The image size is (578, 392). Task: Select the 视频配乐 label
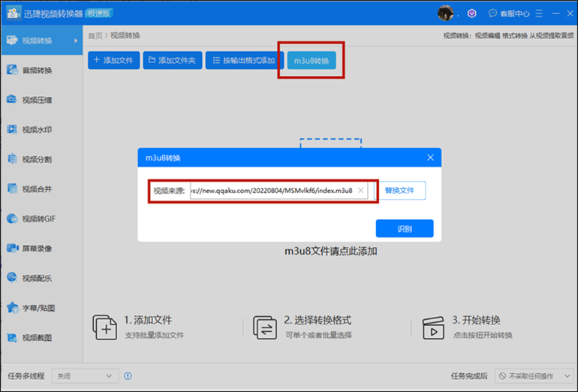point(37,279)
